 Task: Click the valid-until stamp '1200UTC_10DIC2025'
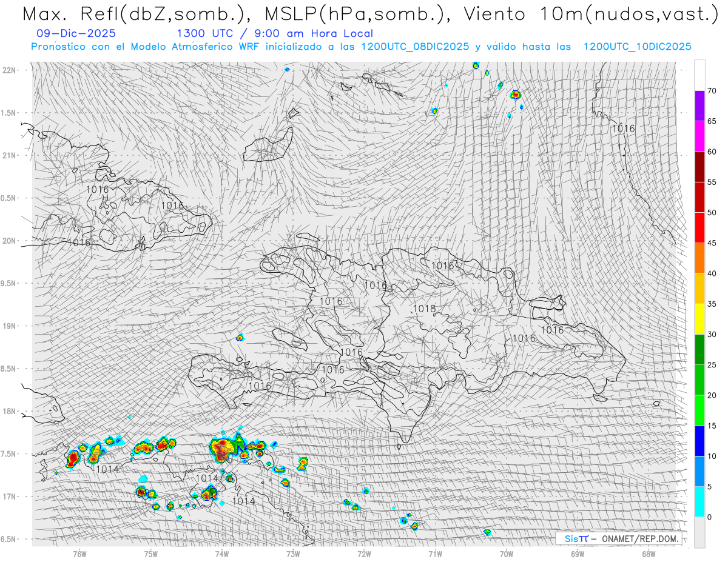637,47
